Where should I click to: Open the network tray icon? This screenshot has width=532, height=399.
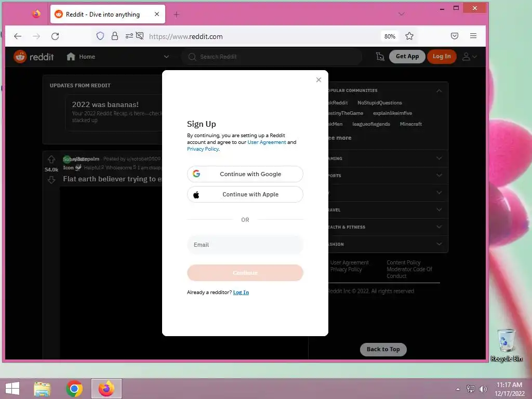(x=471, y=389)
